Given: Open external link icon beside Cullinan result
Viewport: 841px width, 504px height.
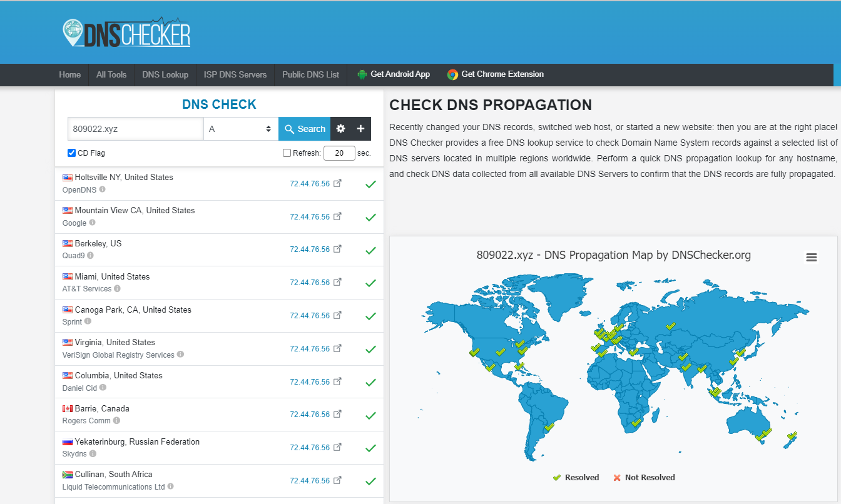Looking at the screenshot, I should tap(338, 481).
